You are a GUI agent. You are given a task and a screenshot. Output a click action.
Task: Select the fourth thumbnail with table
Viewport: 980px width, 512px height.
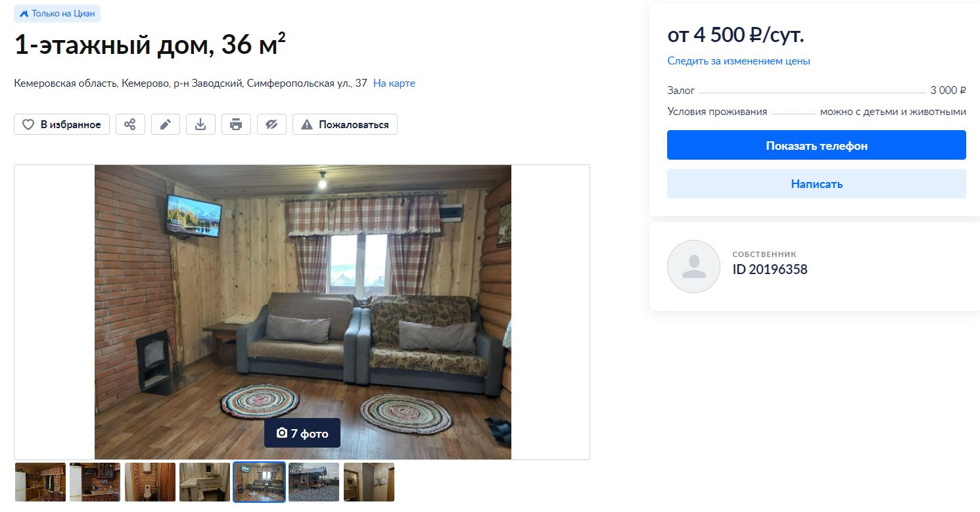(204, 482)
